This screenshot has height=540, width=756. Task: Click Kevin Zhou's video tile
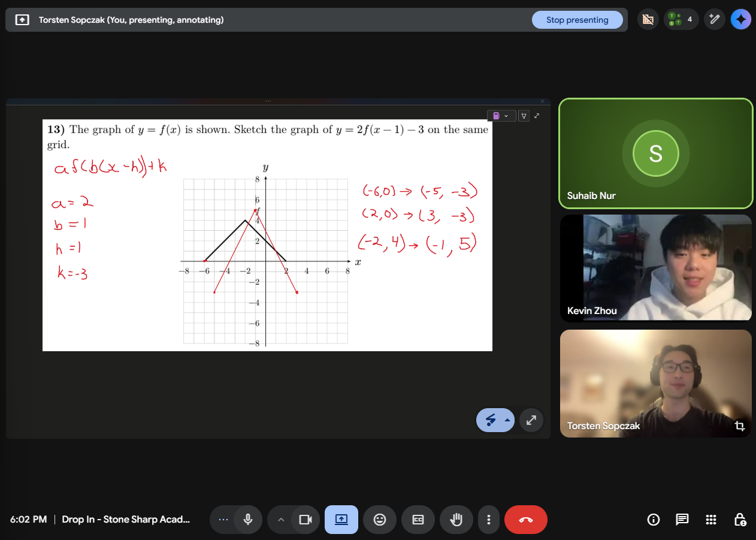pos(655,268)
